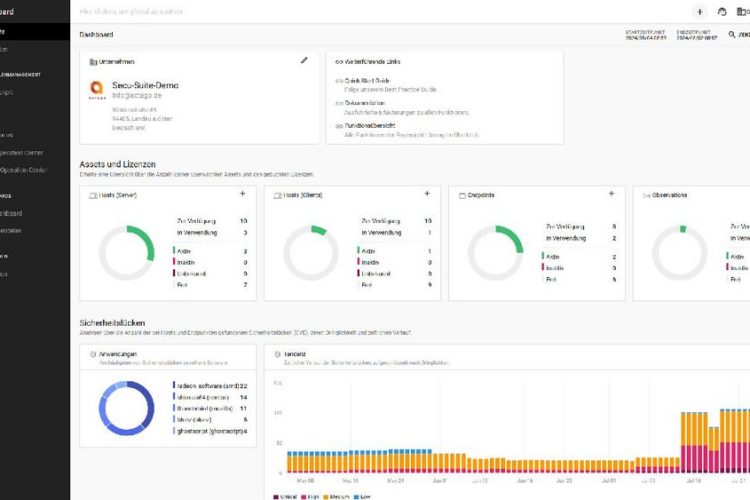The height and width of the screenshot is (500, 750).
Task: Select the highlighted active sidebar item
Action: [x=35, y=32]
